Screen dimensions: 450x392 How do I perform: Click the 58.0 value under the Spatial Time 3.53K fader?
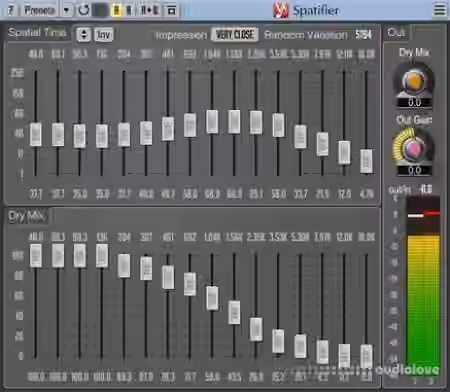pos(278,194)
